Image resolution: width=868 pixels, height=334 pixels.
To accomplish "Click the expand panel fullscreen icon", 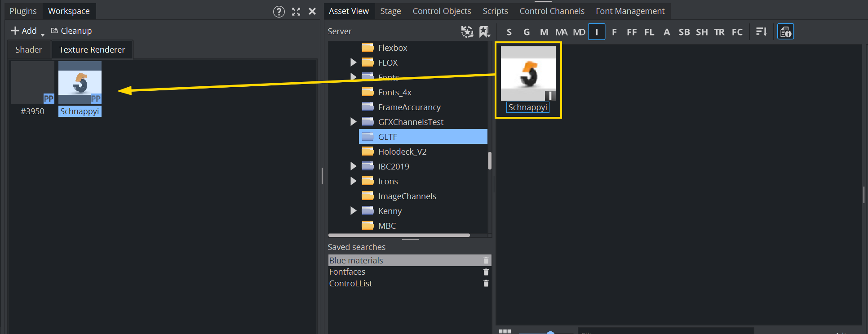I will (x=296, y=12).
